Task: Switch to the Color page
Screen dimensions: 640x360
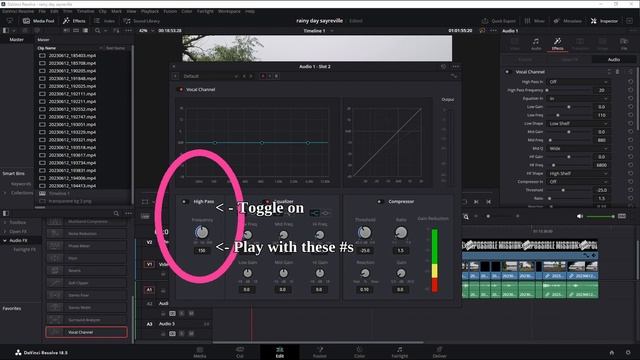Action: click(x=359, y=352)
